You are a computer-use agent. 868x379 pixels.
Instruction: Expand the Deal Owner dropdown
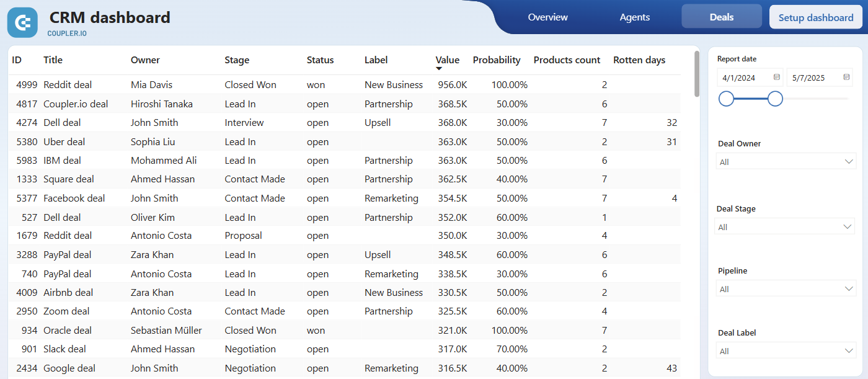click(786, 161)
